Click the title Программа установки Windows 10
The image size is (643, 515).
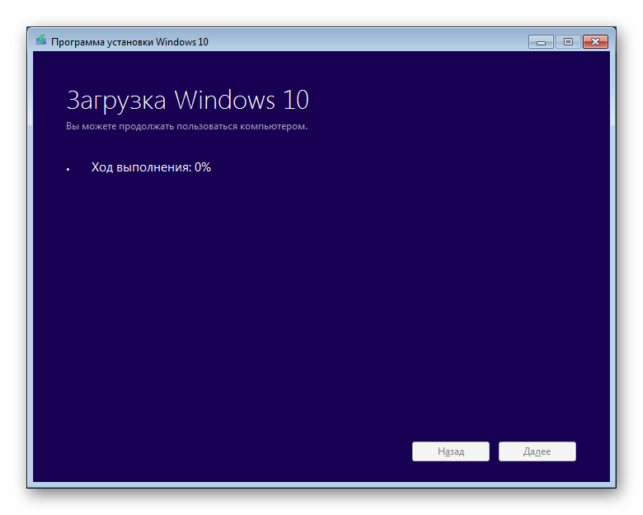[x=130, y=42]
